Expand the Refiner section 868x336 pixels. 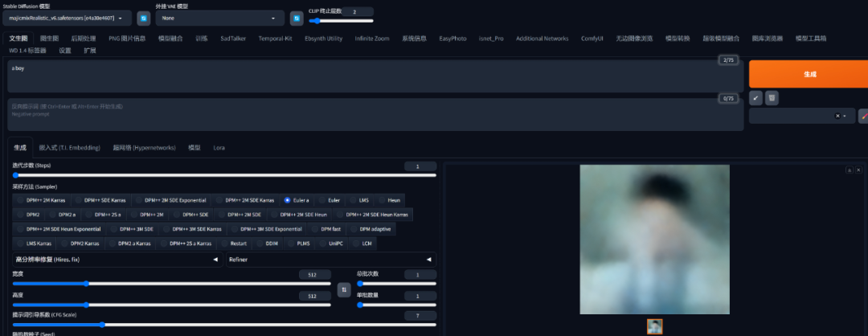[331, 259]
